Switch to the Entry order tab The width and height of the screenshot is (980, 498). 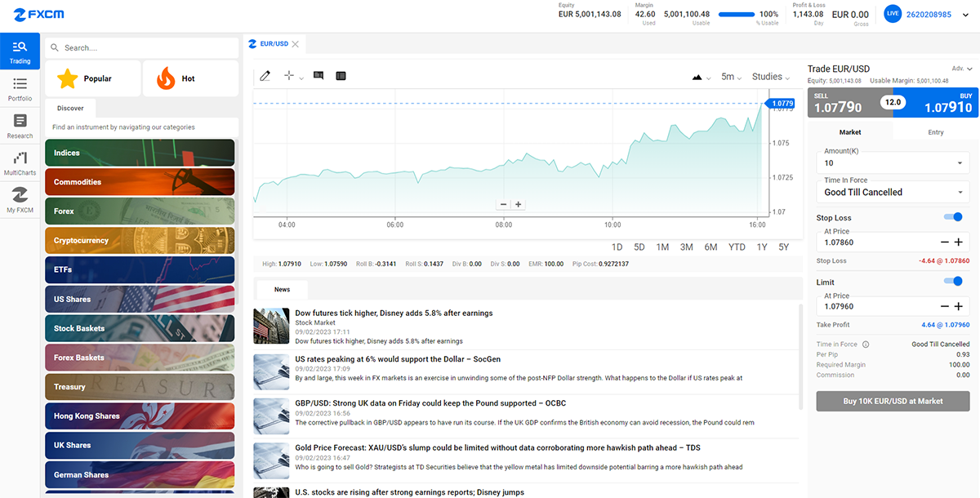click(935, 132)
